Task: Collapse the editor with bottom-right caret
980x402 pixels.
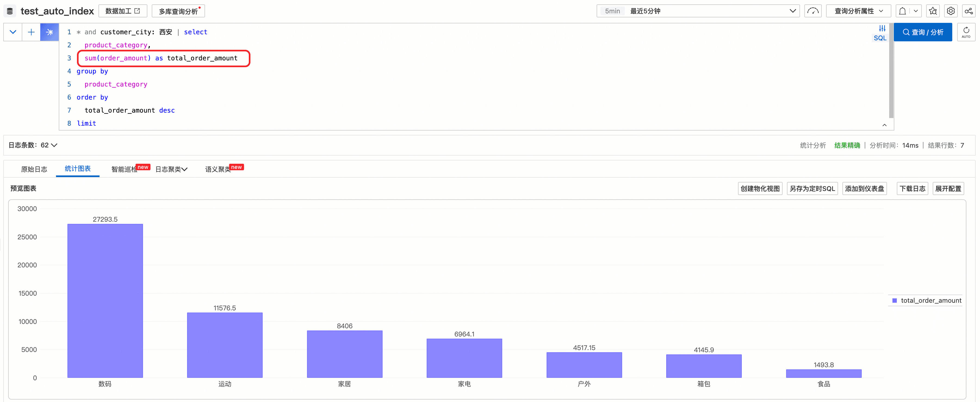Action: (x=885, y=125)
